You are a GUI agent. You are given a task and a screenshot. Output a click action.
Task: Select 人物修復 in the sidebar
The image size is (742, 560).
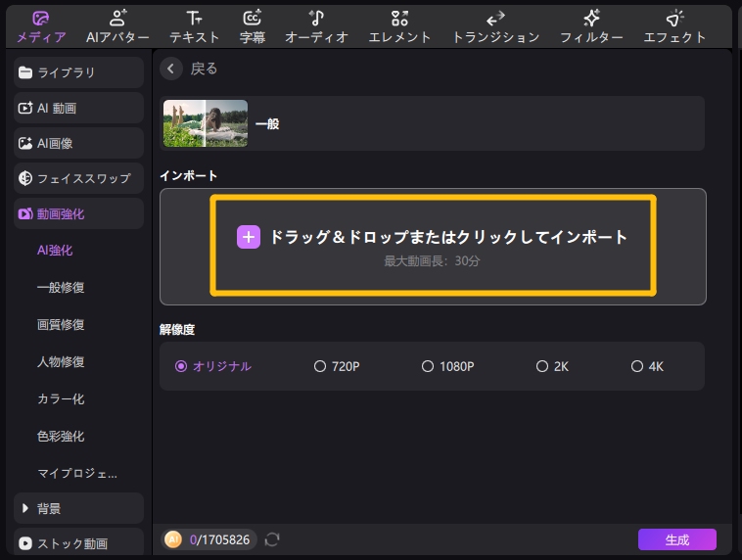pyautogui.click(x=61, y=362)
